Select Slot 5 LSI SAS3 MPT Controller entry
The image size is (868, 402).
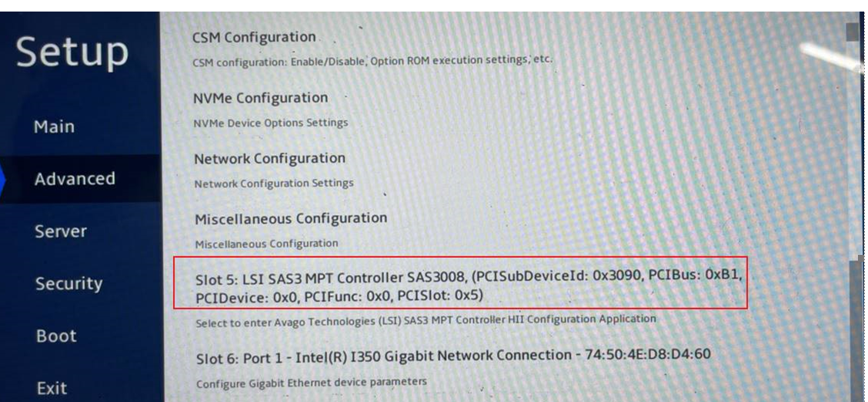[x=469, y=286]
